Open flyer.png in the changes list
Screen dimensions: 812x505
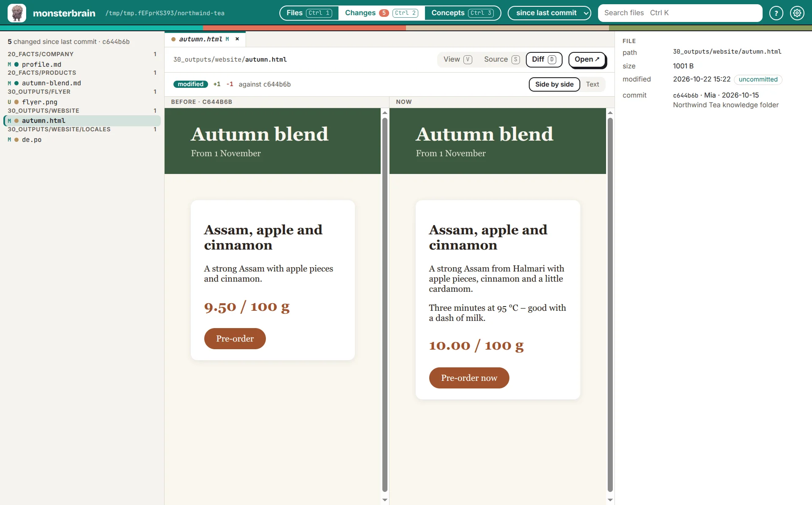point(82,102)
